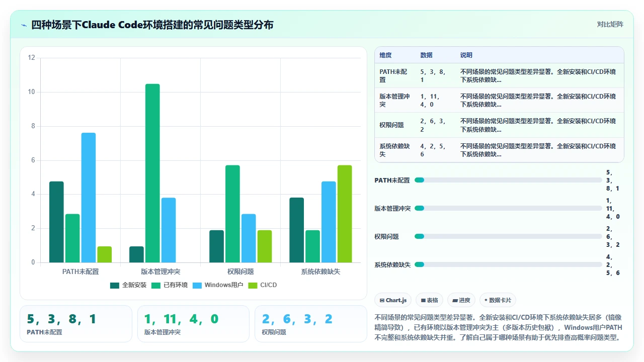Image resolution: width=644 pixels, height=362 pixels.
Task: Click the 权限问题 x-axis label
Action: click(x=240, y=271)
